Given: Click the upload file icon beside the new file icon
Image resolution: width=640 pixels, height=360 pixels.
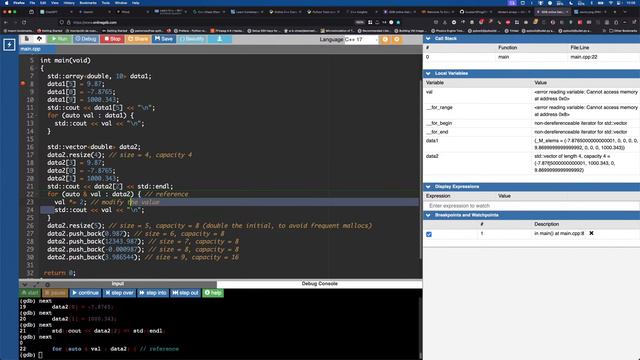Looking at the screenshot, I should click(x=39, y=39).
